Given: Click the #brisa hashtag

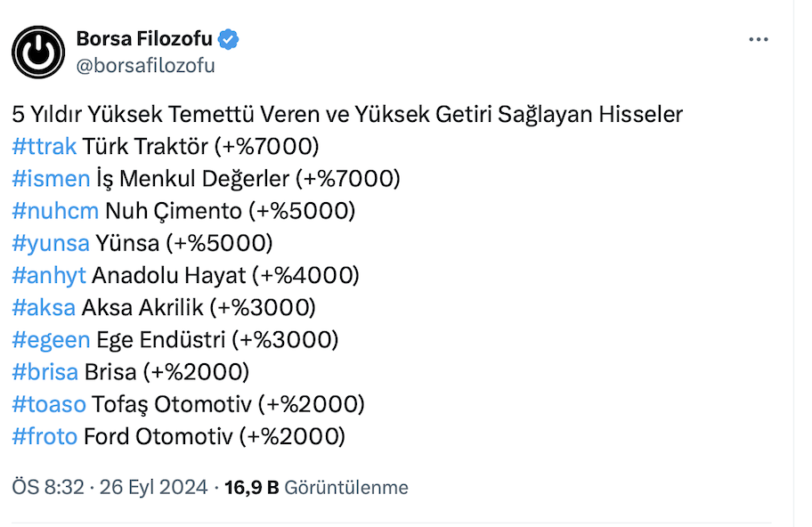Looking at the screenshot, I should (x=45, y=372).
